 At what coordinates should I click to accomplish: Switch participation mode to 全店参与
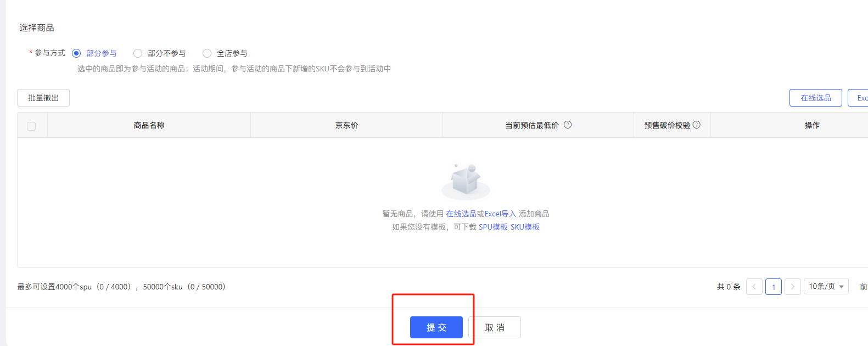click(x=207, y=53)
